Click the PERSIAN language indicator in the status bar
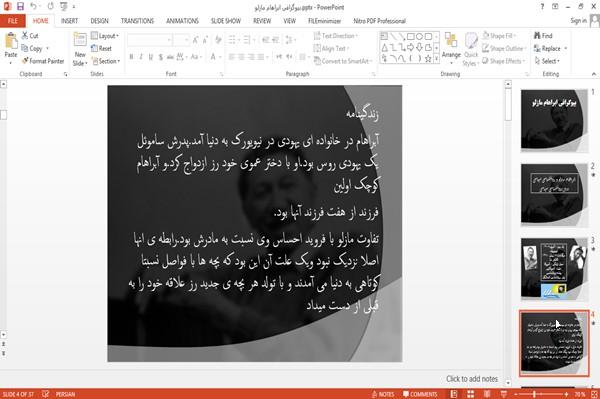The width and height of the screenshot is (600, 399). (x=65, y=394)
